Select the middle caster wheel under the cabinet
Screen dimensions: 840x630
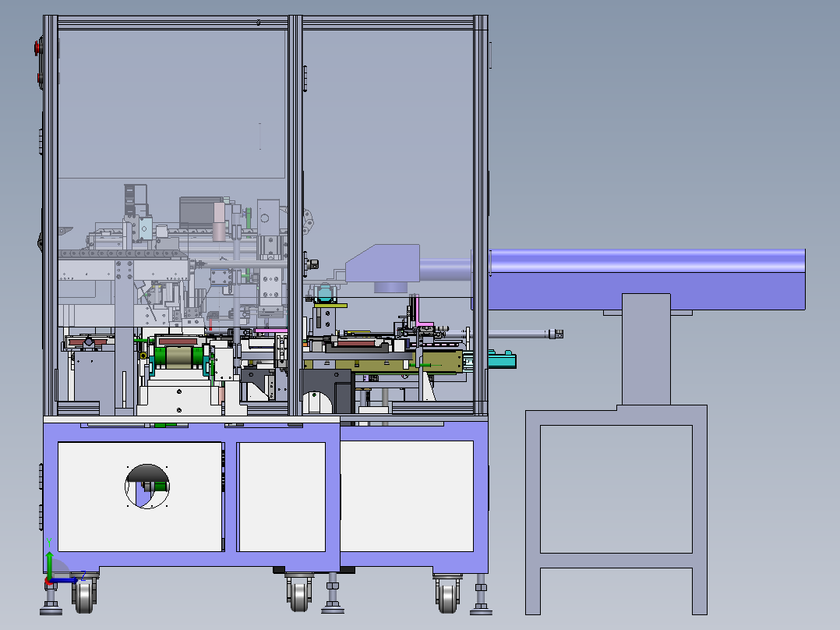(299, 593)
